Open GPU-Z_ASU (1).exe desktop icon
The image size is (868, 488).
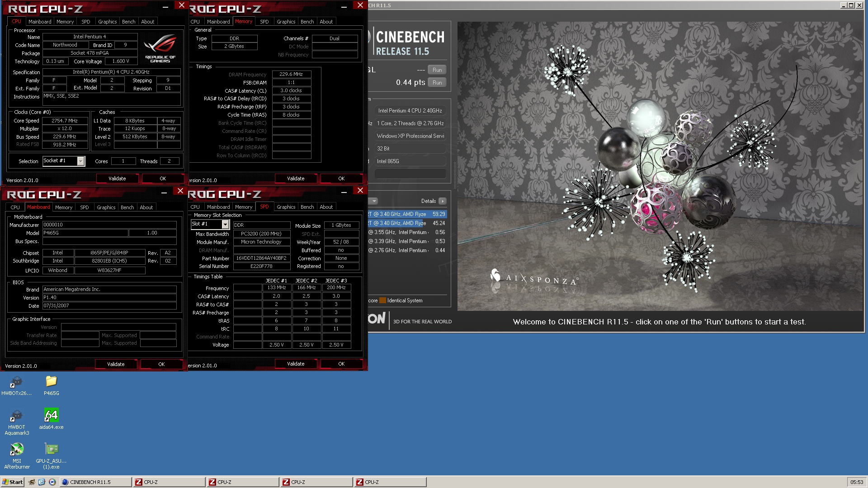pos(51,456)
